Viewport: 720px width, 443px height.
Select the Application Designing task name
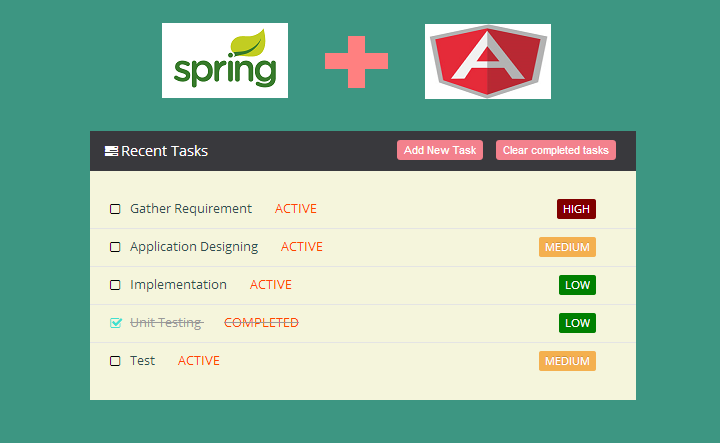point(194,247)
